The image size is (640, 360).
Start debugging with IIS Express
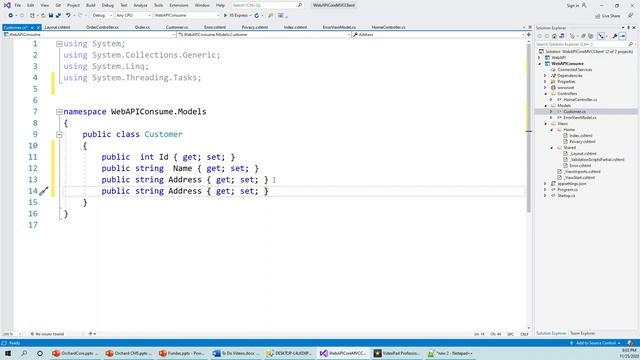point(236,16)
